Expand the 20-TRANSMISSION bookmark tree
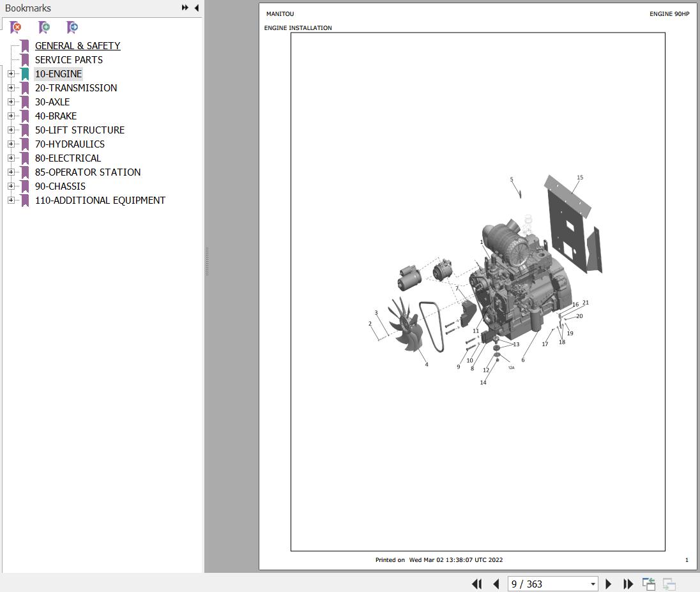Image resolution: width=700 pixels, height=592 pixels. tap(11, 87)
